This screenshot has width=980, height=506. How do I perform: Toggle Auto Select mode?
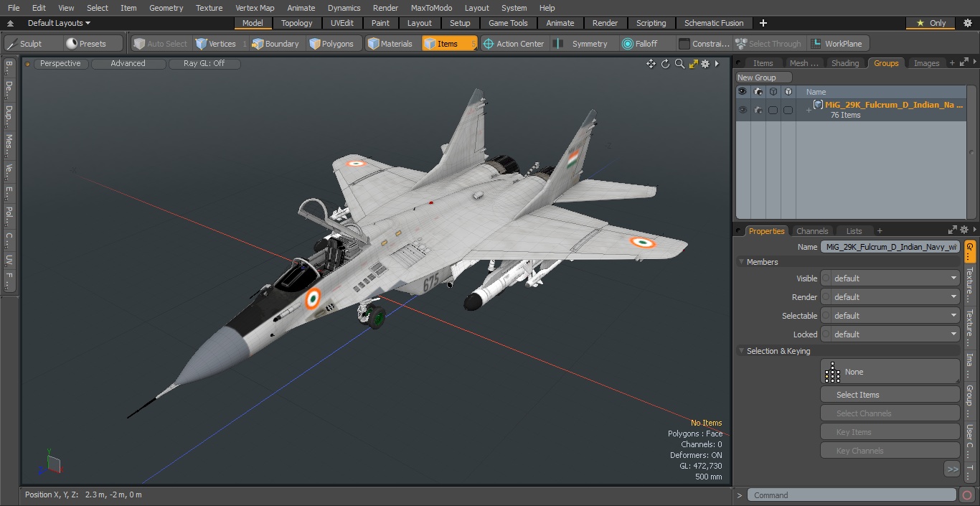click(160, 44)
